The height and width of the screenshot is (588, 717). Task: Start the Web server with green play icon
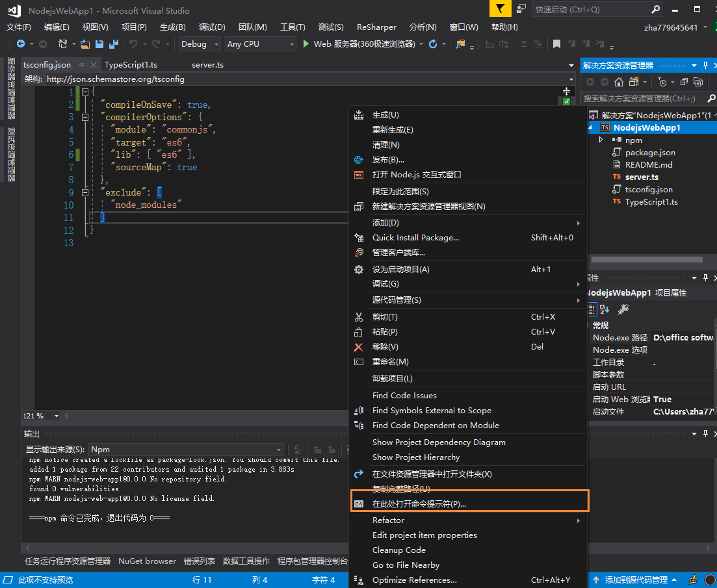[306, 44]
